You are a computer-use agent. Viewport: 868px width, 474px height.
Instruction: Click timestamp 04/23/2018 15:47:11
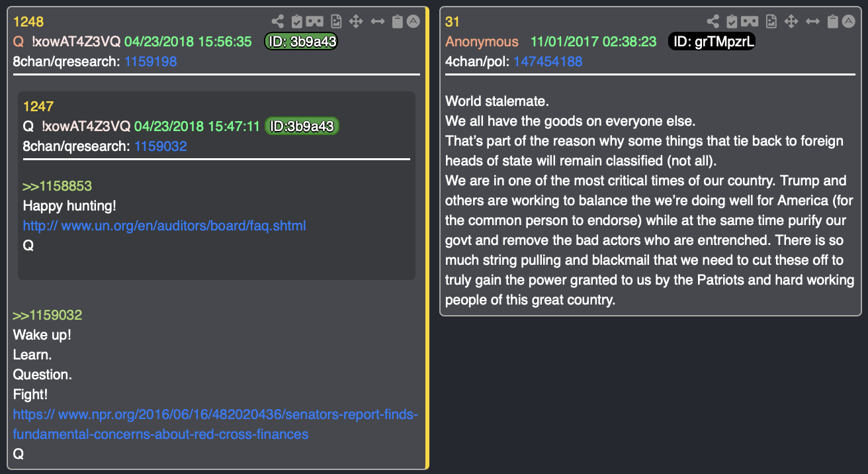[197, 126]
